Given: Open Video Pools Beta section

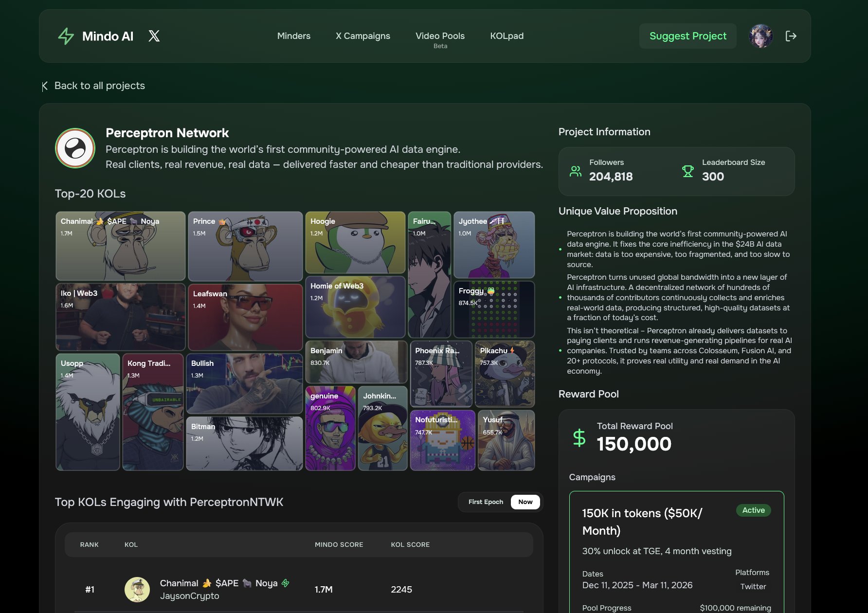Looking at the screenshot, I should [440, 39].
